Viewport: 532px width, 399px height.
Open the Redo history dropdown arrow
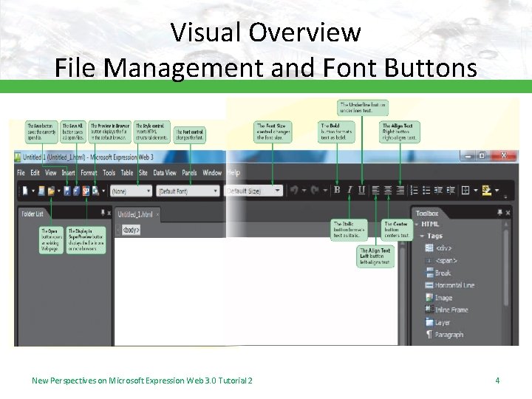pyautogui.click(x=325, y=191)
